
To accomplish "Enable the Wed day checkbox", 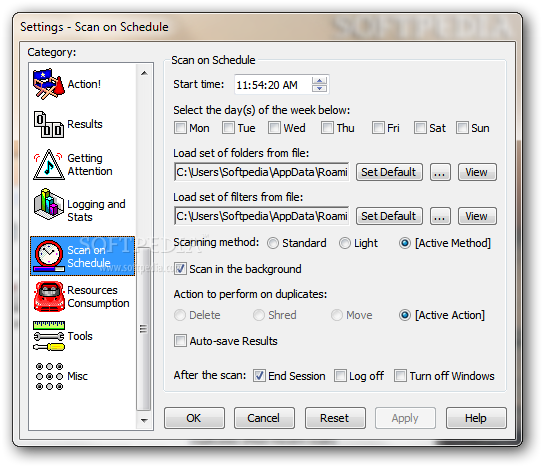I will click(274, 128).
